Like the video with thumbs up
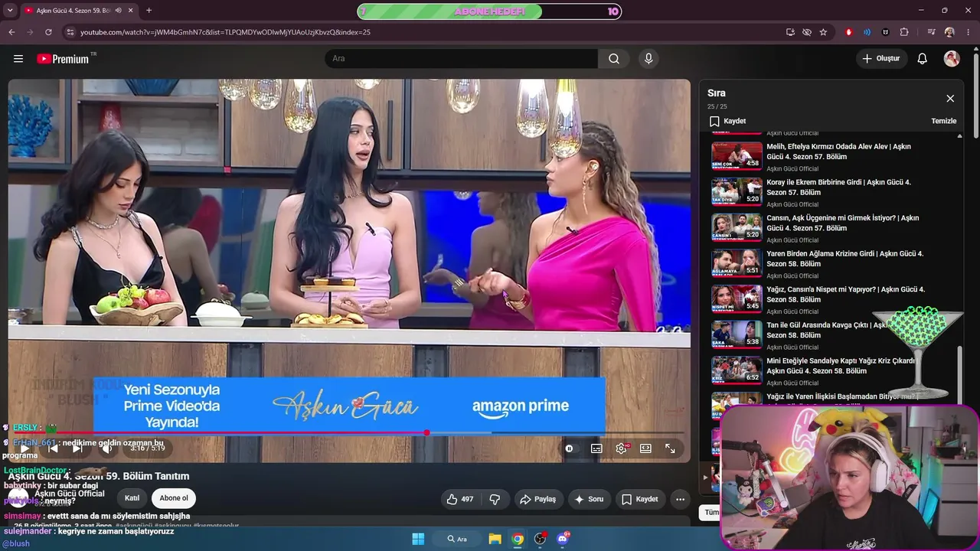Image resolution: width=980 pixels, height=551 pixels. (x=460, y=499)
